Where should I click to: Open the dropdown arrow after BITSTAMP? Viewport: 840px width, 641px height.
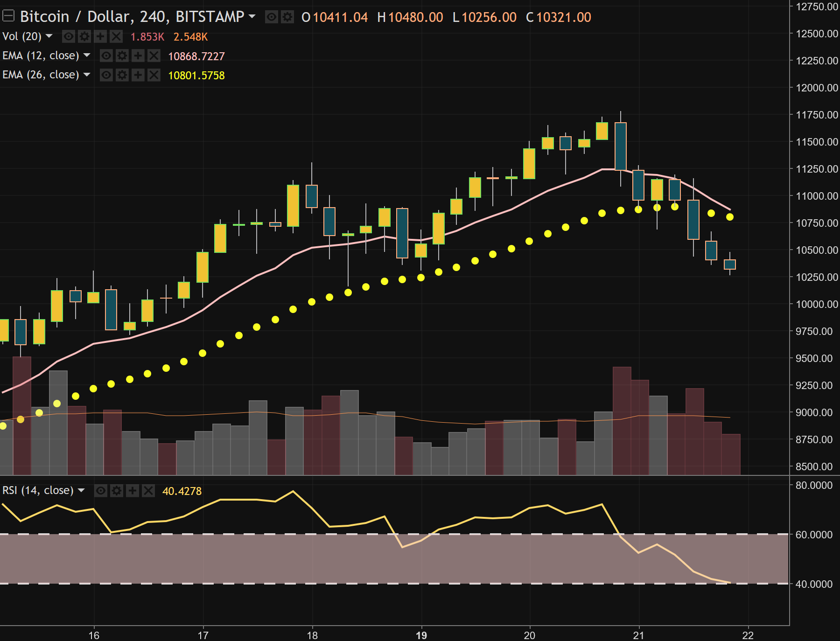pos(252,16)
